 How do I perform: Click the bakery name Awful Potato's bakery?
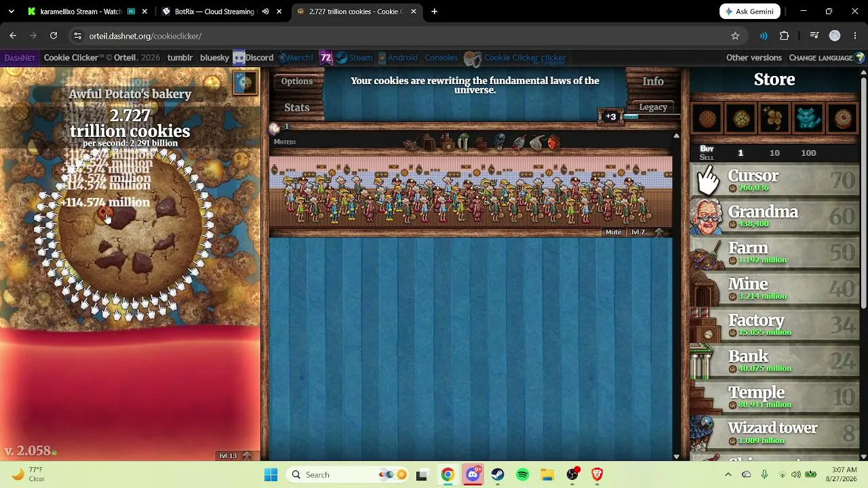tap(130, 94)
